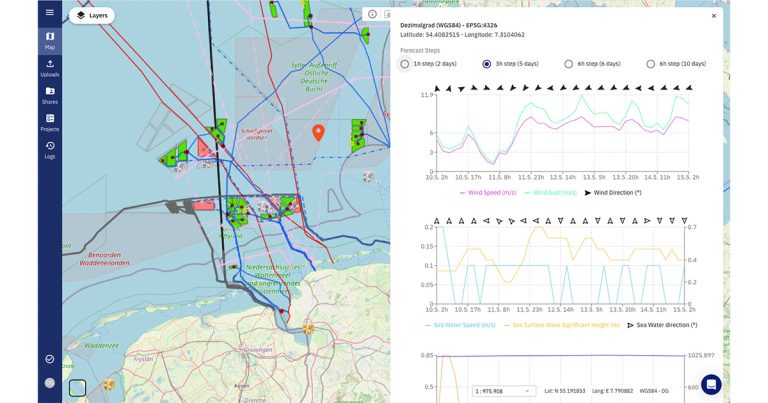
Task: Open the user avatar circle in the sidebar
Action: pyautogui.click(x=50, y=383)
